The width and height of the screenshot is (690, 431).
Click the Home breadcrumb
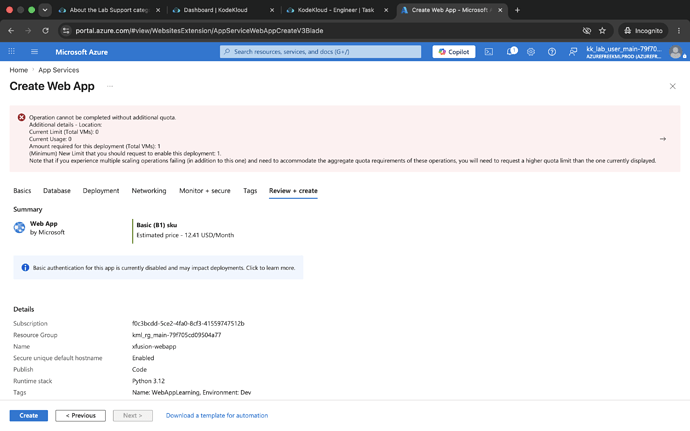18,70
